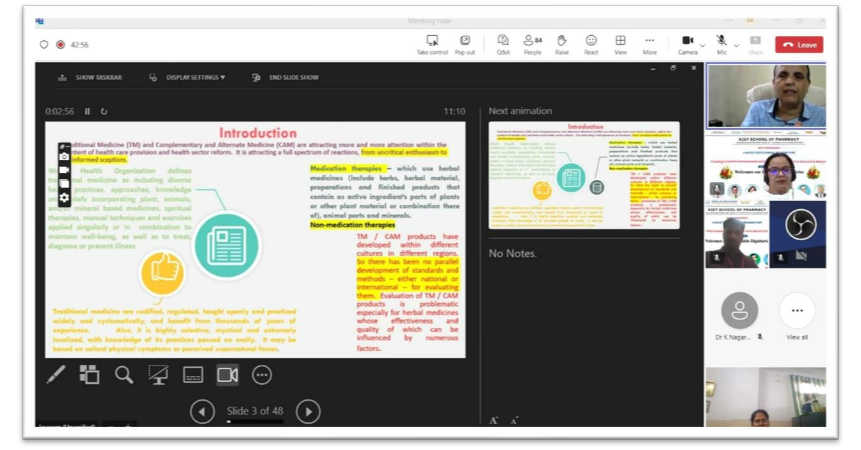Advance to the next slide arrow
Viewport: 861px width, 450px height.
click(x=308, y=411)
